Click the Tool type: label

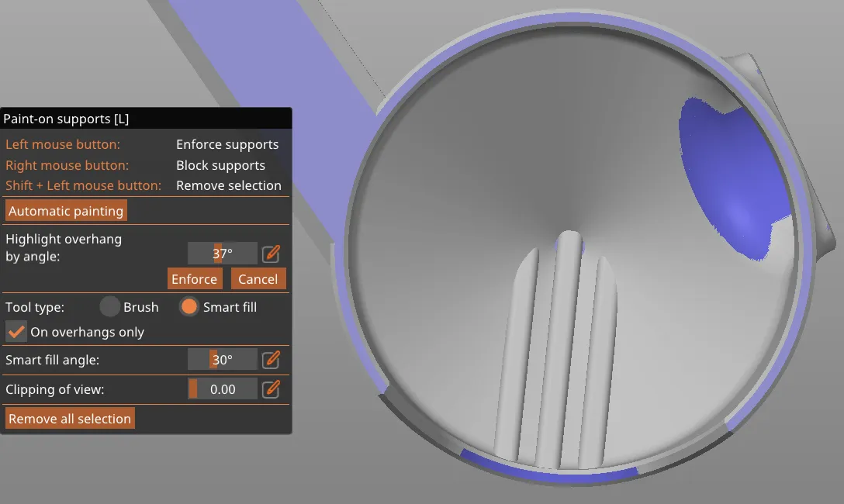tap(35, 307)
